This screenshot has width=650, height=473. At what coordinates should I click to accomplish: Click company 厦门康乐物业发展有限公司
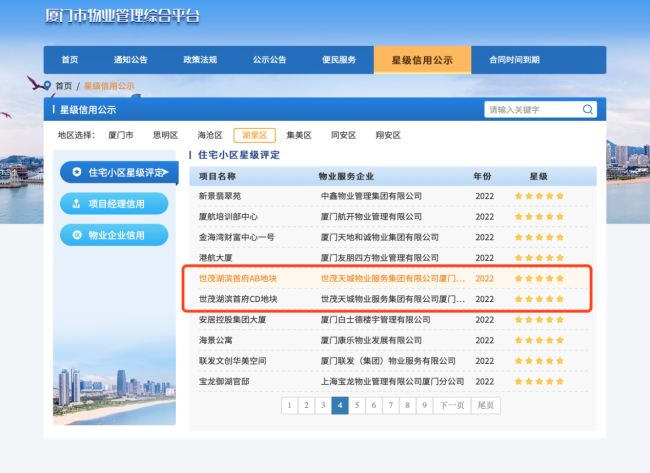point(371,340)
